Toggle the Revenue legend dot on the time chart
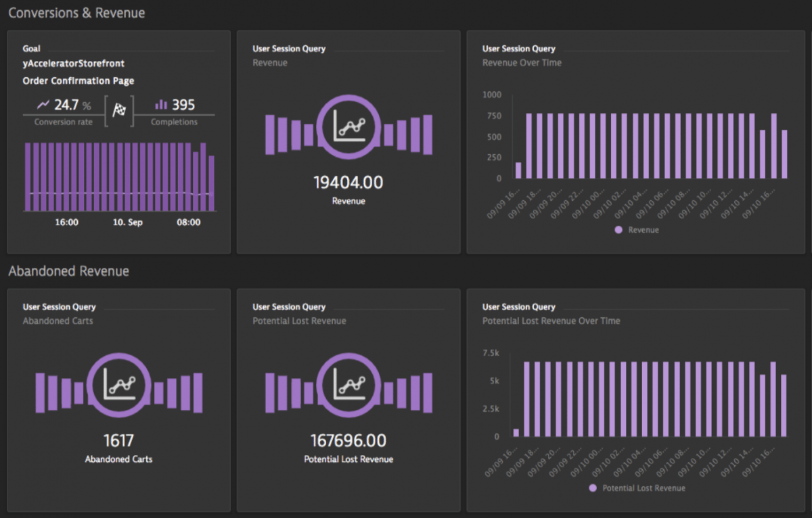Viewport: 812px width, 518px height. tap(618, 230)
